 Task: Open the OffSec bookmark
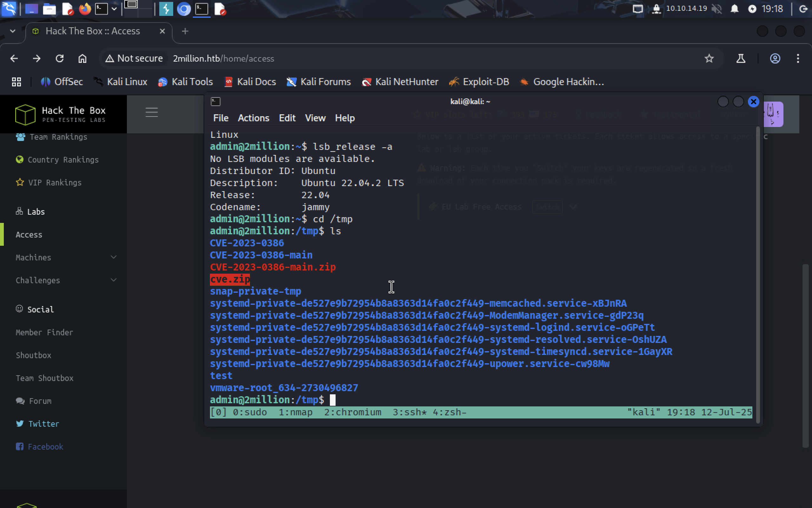[62, 82]
